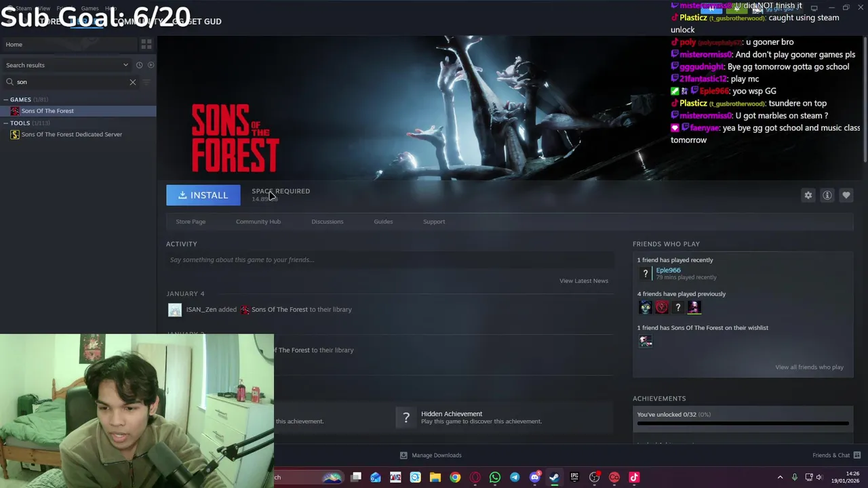Viewport: 868px width, 488px height.
Task: Open Manage Downloads
Action: [x=430, y=455]
